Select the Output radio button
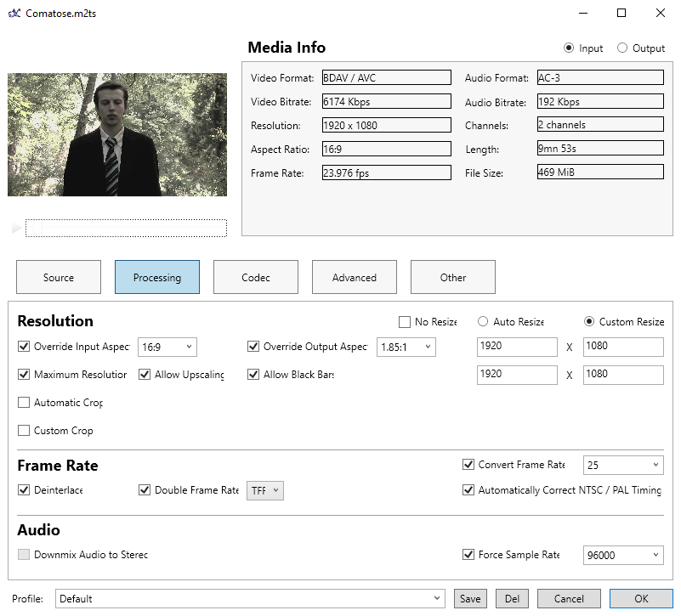Viewport: 681px width, 616px height. point(622,48)
